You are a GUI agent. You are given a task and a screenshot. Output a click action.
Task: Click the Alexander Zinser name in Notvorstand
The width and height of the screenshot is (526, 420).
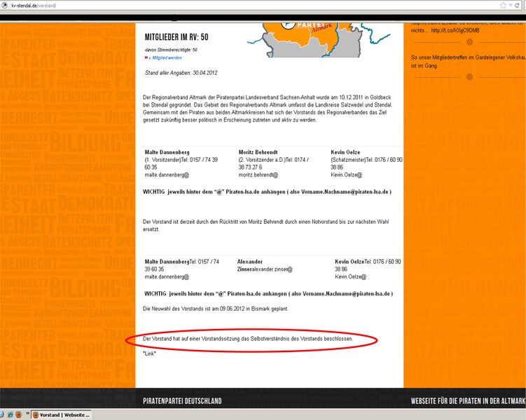[249, 265]
